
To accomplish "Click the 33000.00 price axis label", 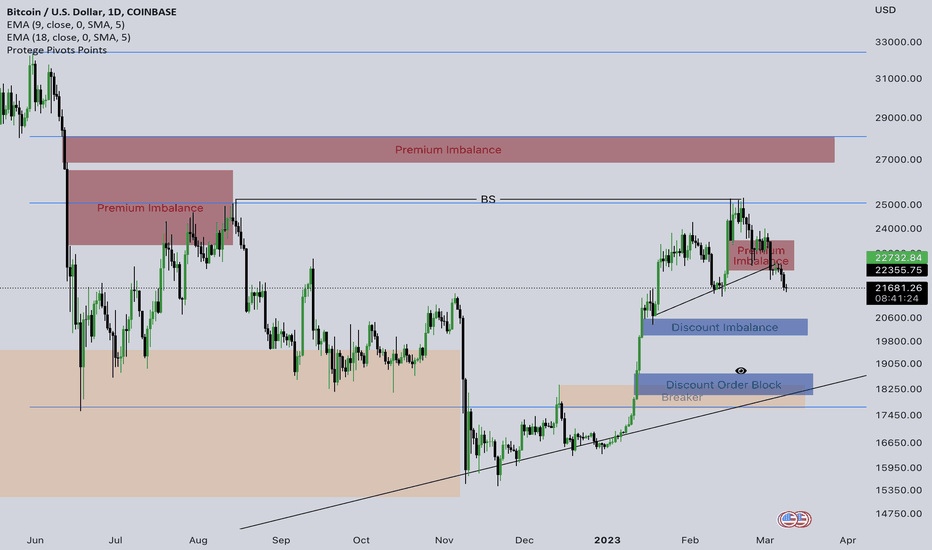I will [x=898, y=42].
